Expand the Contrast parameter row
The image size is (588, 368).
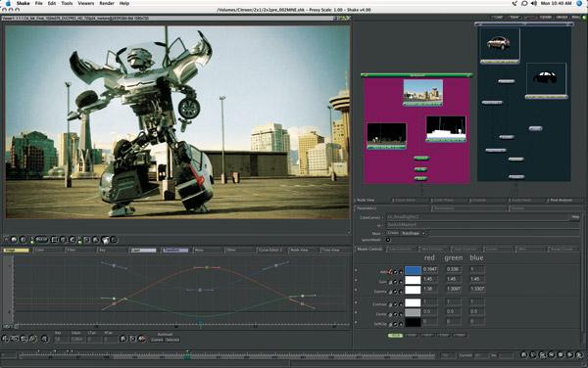pyautogui.click(x=356, y=302)
